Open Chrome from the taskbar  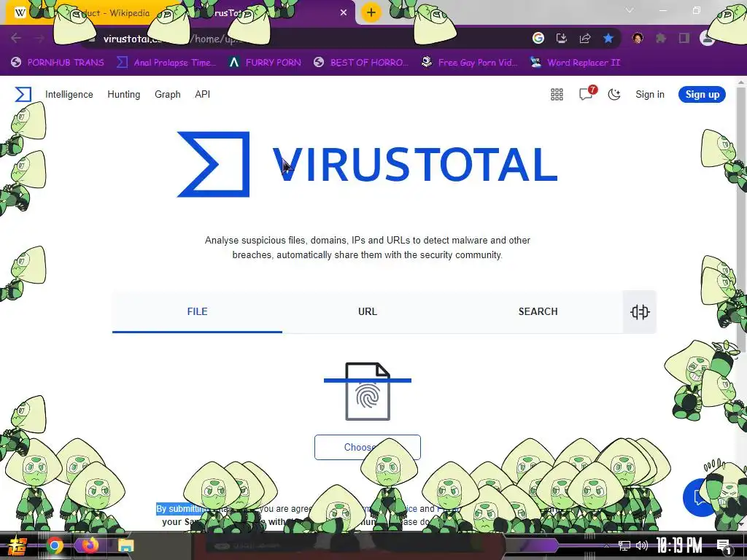pyautogui.click(x=54, y=545)
